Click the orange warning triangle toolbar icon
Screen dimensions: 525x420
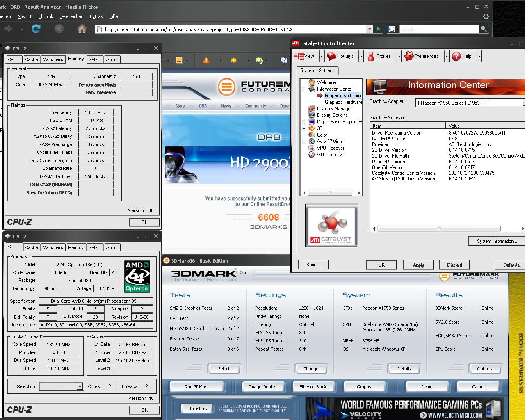[206, 60]
